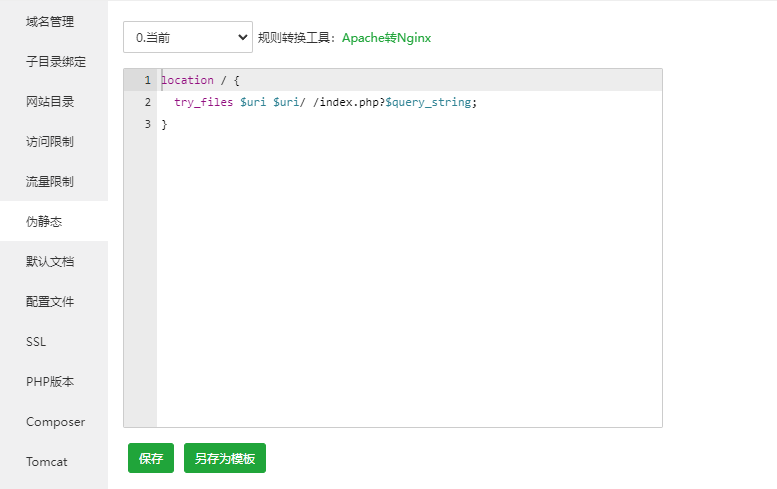Select the Tomcat tab

click(x=54, y=462)
